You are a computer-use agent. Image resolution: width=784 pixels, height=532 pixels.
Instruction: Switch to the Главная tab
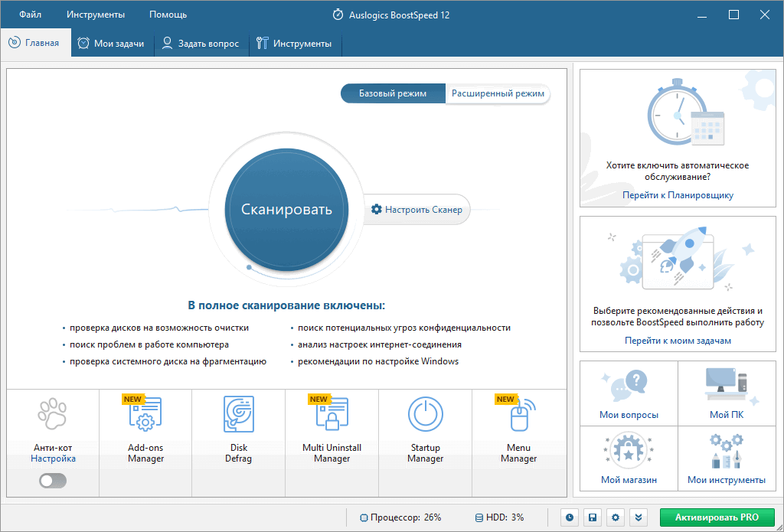click(36, 43)
